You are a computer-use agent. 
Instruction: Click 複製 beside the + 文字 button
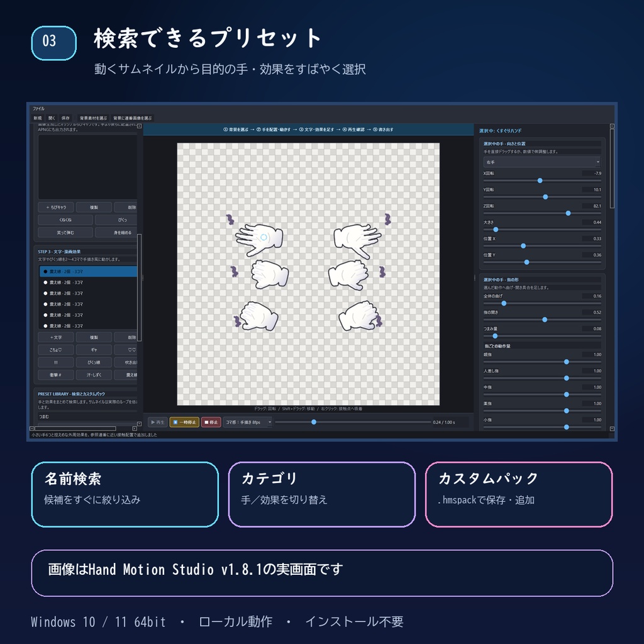[94, 337]
